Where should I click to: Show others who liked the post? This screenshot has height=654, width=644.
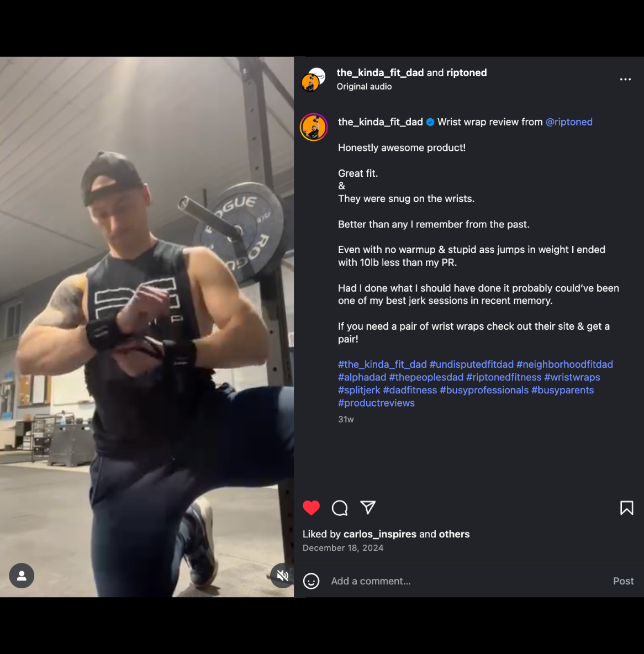coord(454,534)
